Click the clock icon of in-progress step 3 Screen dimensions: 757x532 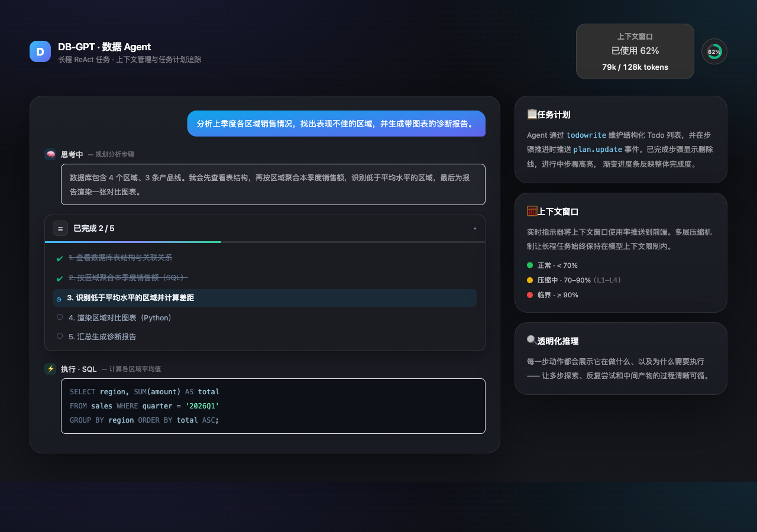coord(59,299)
